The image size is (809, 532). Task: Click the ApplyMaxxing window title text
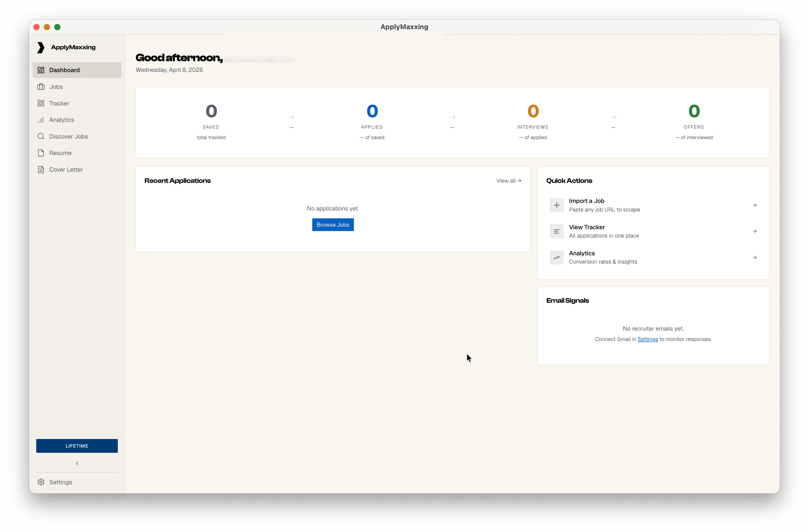point(404,27)
